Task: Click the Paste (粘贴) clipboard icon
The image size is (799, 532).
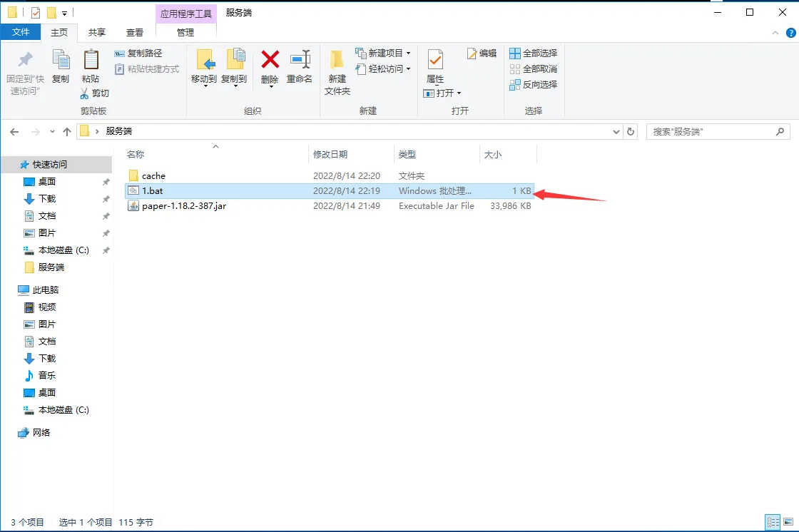Action: pos(91,61)
